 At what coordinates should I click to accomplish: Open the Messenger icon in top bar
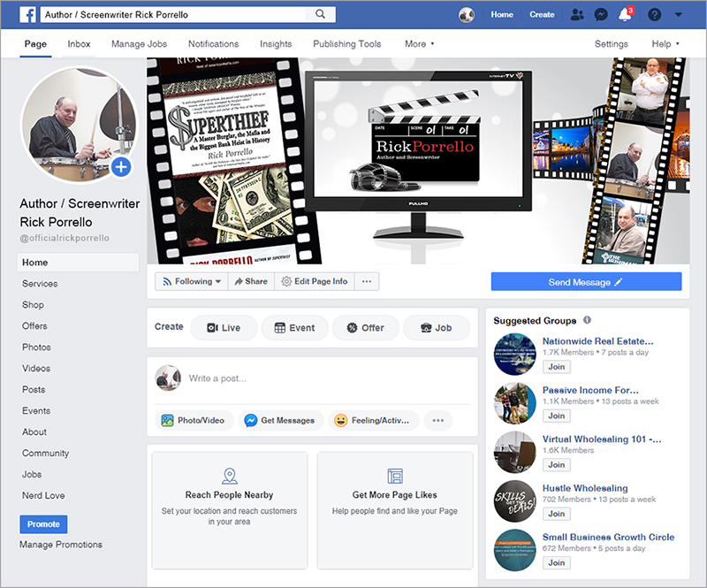pyautogui.click(x=600, y=15)
